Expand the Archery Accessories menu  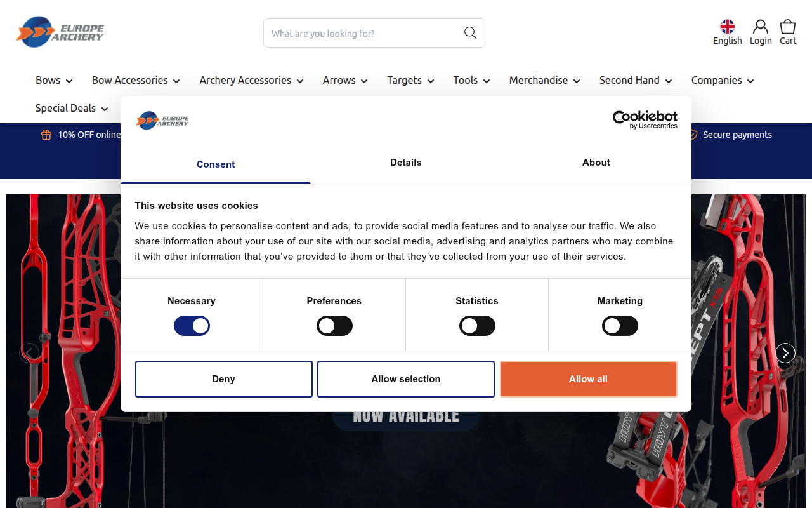click(251, 81)
